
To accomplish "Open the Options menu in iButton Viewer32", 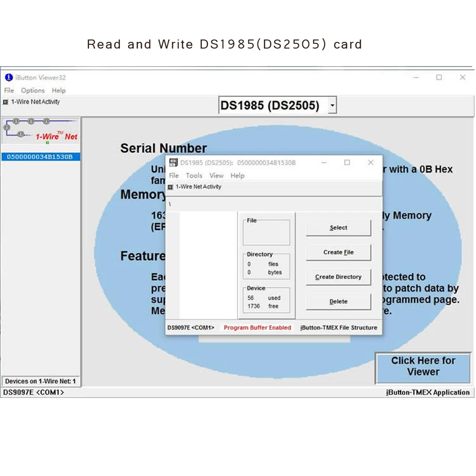I will [x=33, y=90].
